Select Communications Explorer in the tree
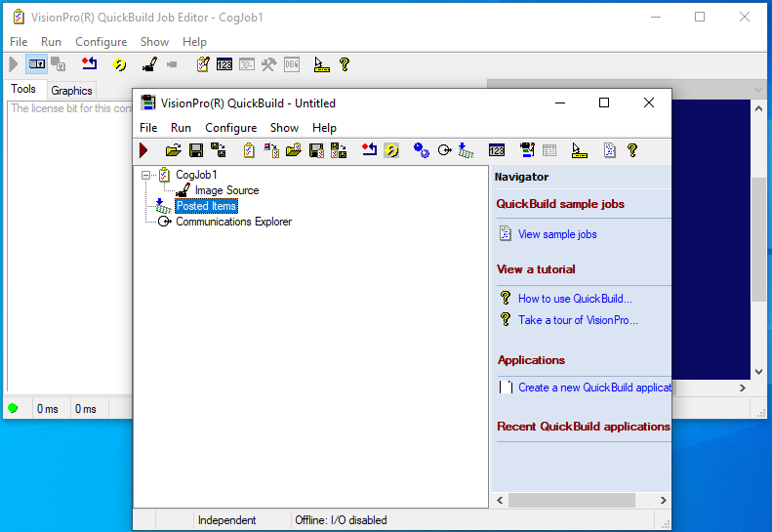The width and height of the screenshot is (772, 532). 234,222
